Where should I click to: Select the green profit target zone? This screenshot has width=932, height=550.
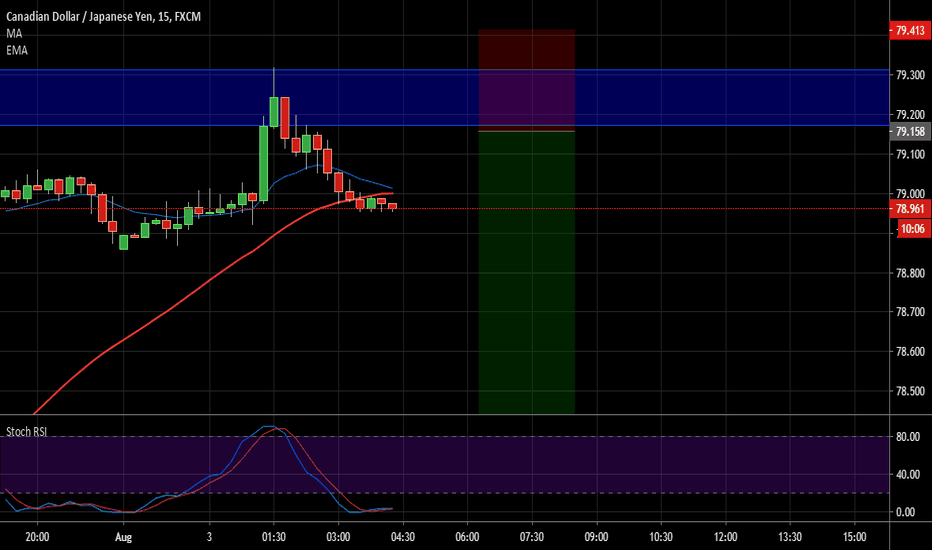click(x=527, y=272)
